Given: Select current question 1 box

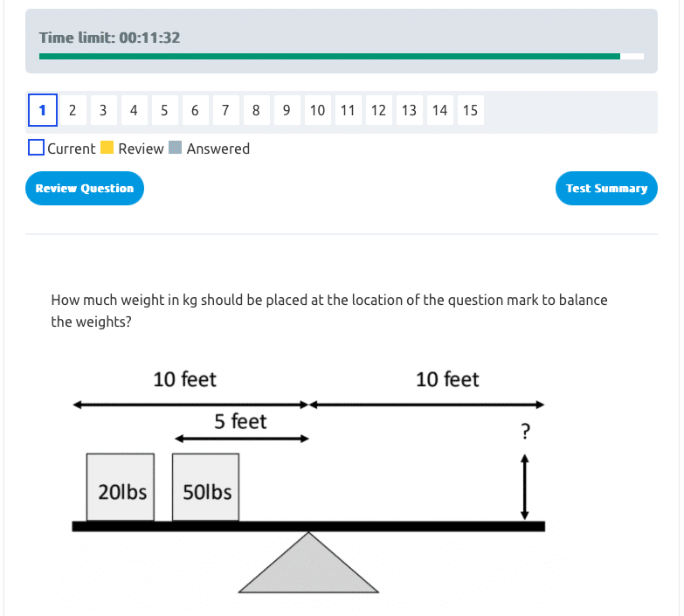Looking at the screenshot, I should tap(42, 110).
